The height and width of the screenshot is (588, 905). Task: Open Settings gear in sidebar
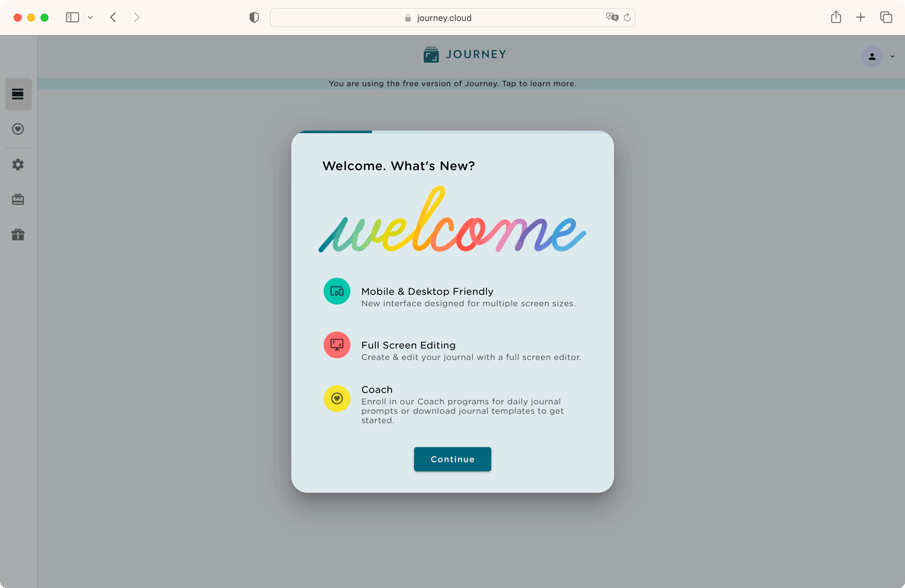(x=18, y=165)
